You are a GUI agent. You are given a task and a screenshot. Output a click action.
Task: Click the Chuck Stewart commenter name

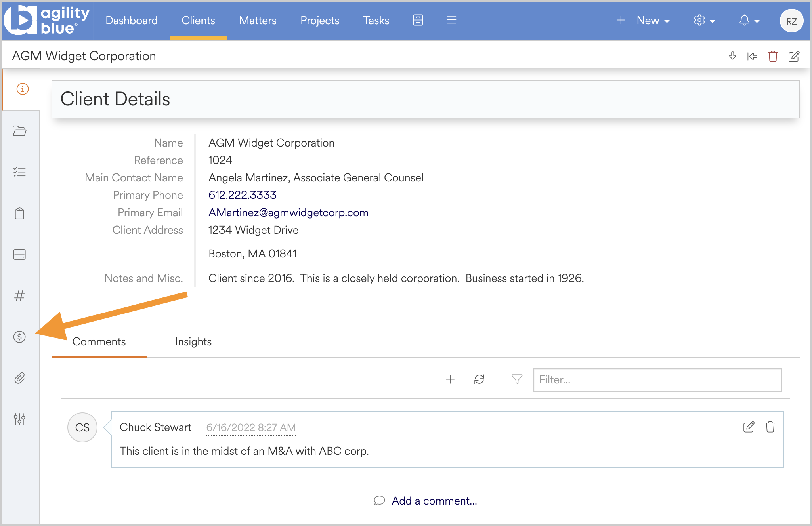[x=155, y=427]
